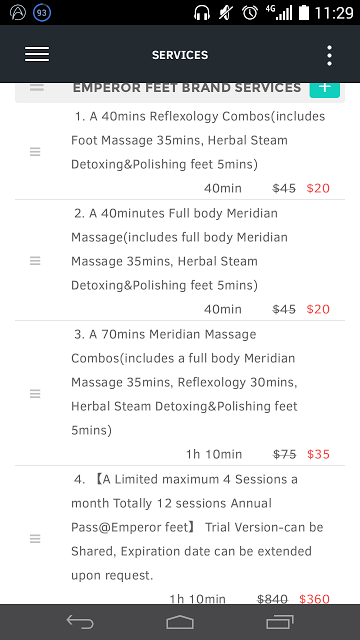Tap the Annual Pass service drag handle
Screen dimensions: 360x640
pos(35,539)
